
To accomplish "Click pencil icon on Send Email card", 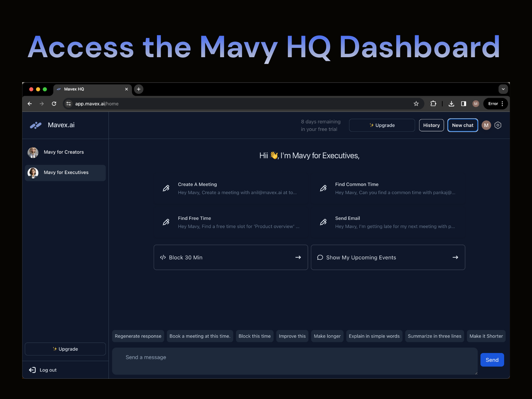I will click(323, 222).
